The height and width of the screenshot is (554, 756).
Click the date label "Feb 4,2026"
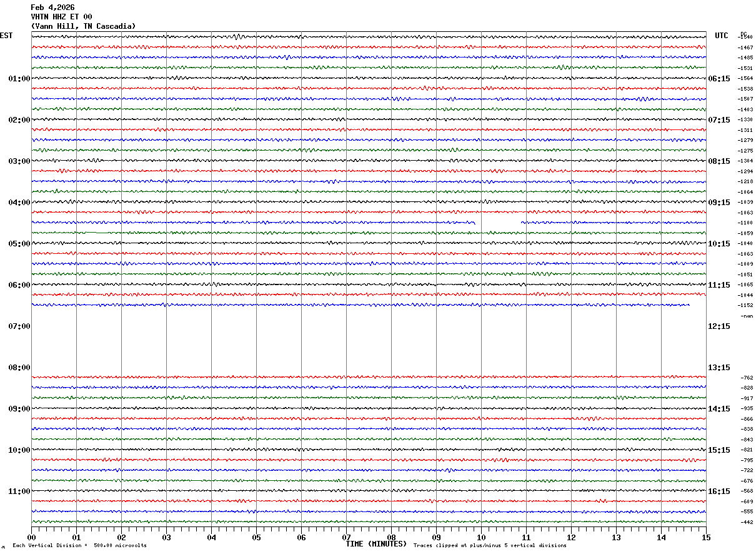(52, 8)
